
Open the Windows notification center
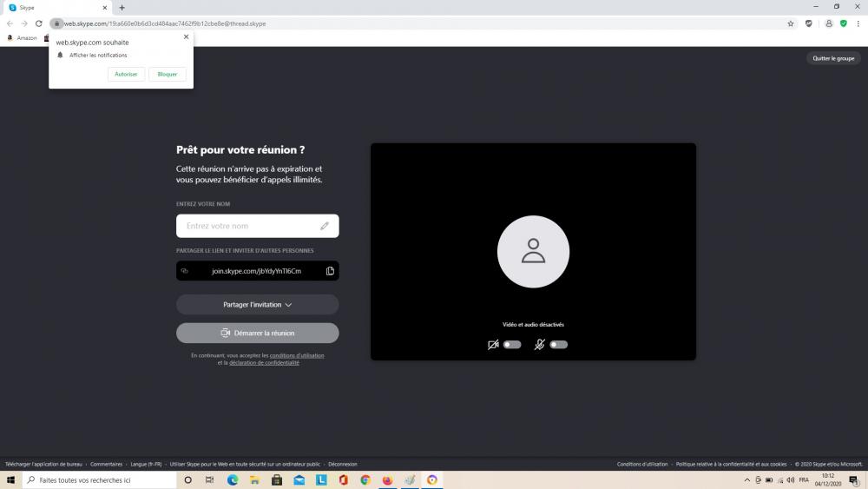pyautogui.click(x=853, y=479)
